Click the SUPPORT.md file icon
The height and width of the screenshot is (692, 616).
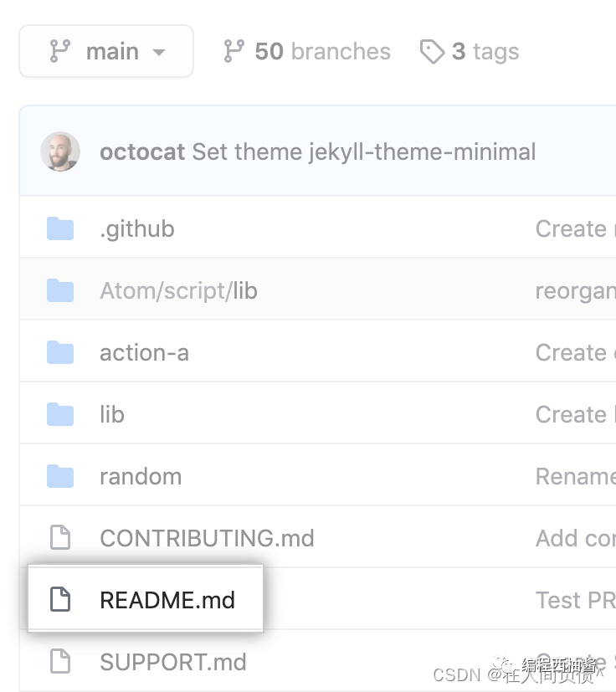pyautogui.click(x=60, y=662)
